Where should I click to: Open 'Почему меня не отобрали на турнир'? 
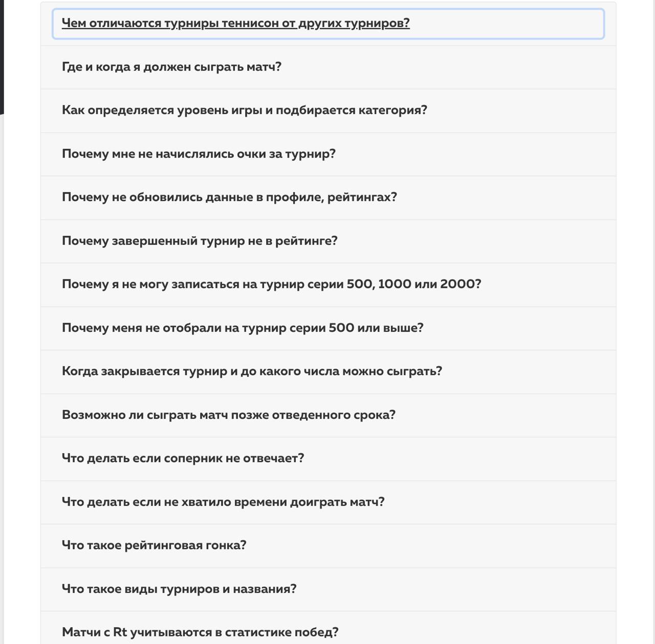(328, 328)
